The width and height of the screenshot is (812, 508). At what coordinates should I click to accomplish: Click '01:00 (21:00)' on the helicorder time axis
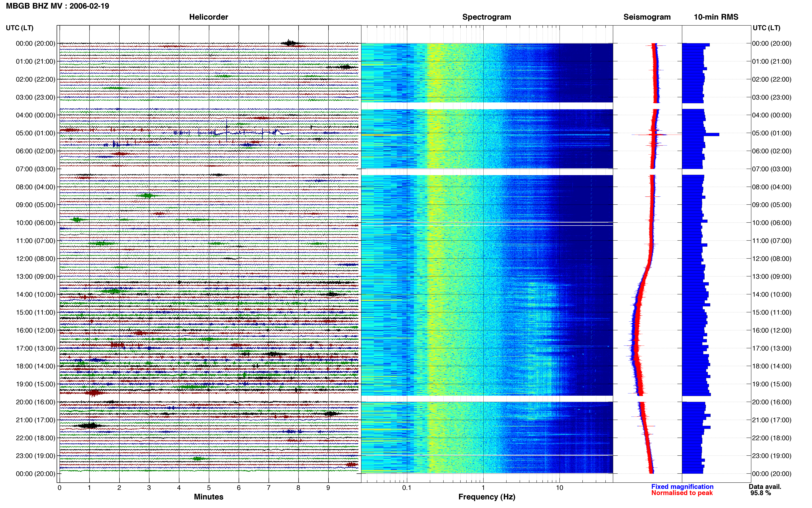(36, 61)
